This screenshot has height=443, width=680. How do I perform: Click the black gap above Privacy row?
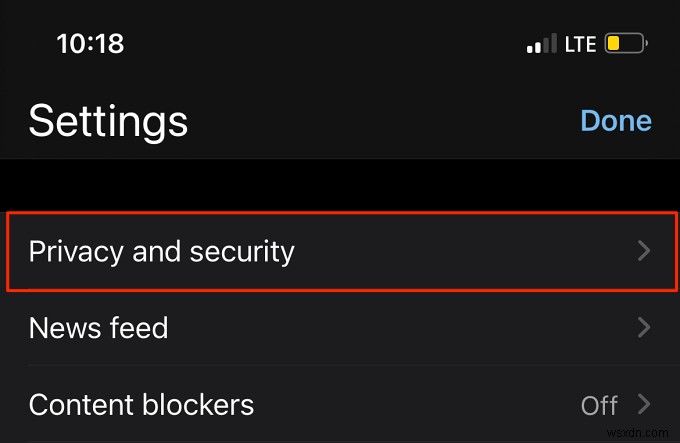tap(340, 185)
